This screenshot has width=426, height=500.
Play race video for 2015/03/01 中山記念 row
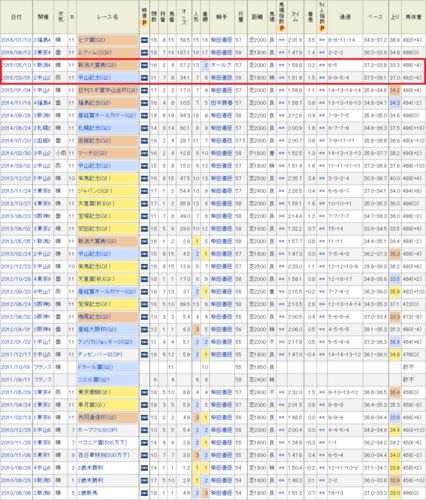(x=144, y=78)
